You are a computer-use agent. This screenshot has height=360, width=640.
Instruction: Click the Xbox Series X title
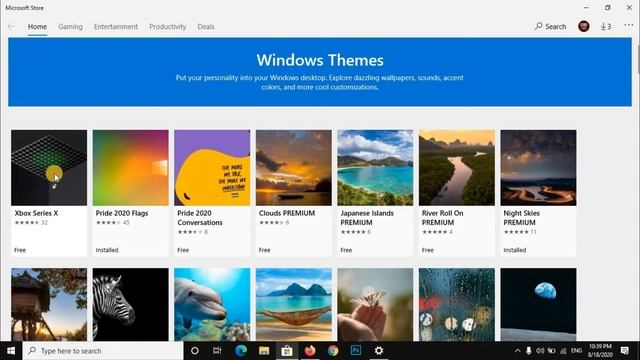(36, 213)
